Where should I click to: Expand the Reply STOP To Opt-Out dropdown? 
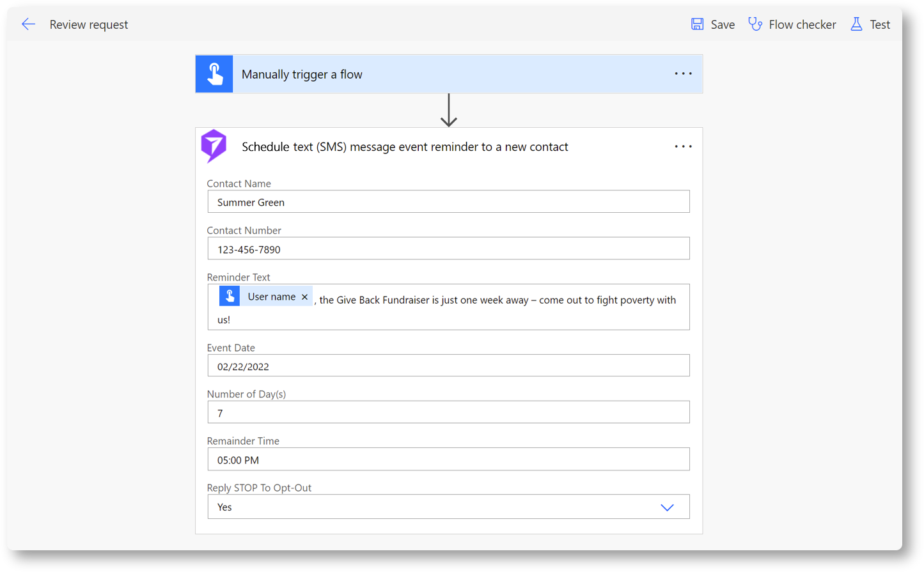pyautogui.click(x=667, y=507)
